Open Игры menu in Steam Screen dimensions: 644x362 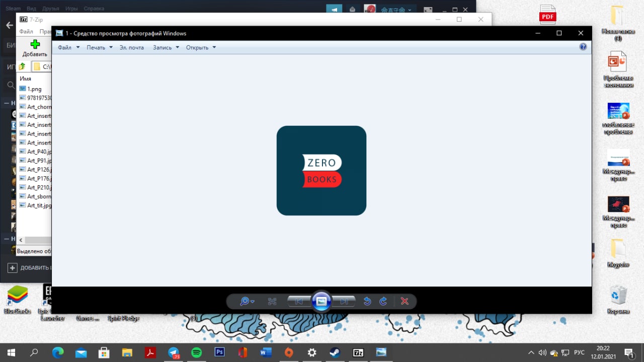71,9
